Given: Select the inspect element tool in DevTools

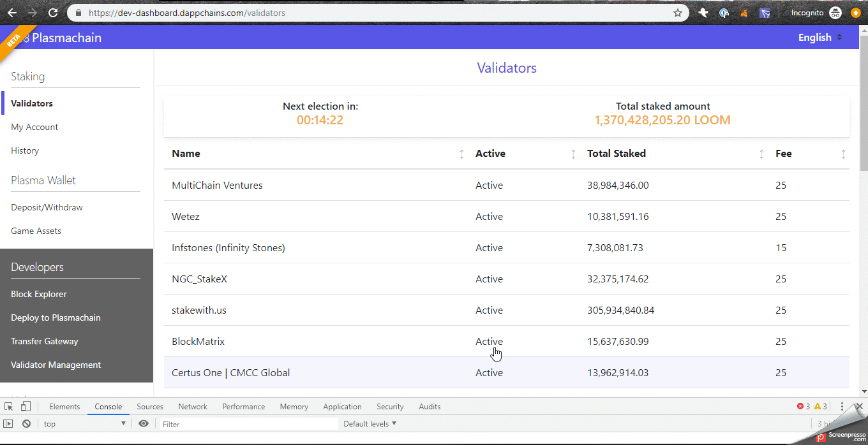Looking at the screenshot, I should point(9,406).
